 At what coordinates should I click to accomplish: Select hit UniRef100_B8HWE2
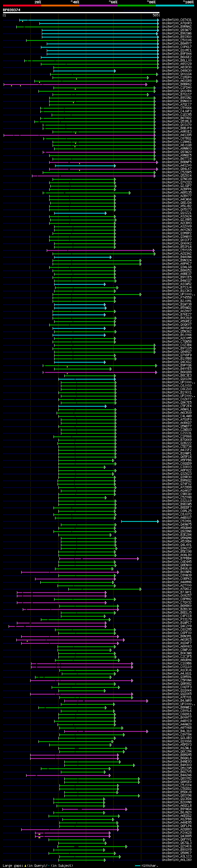tap(177, 707)
